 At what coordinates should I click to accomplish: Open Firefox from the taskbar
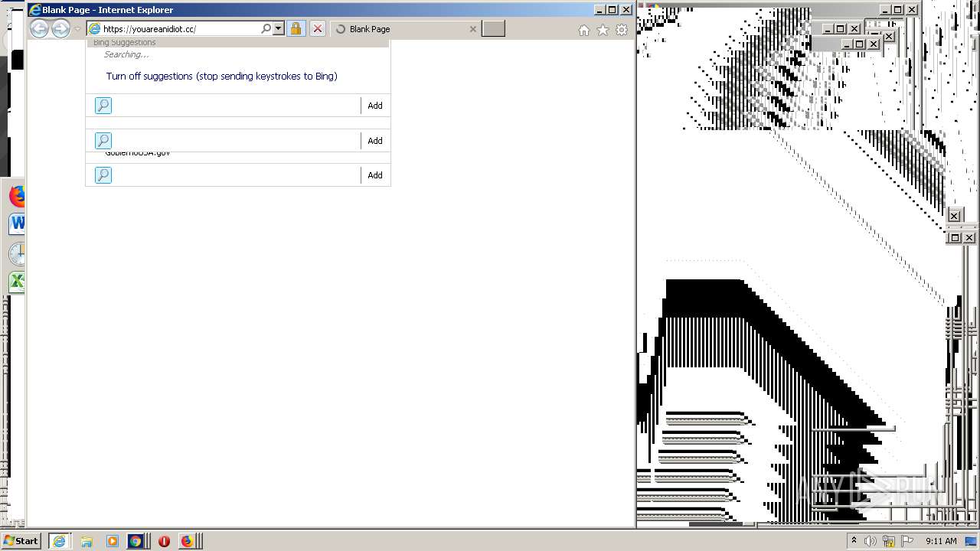186,541
